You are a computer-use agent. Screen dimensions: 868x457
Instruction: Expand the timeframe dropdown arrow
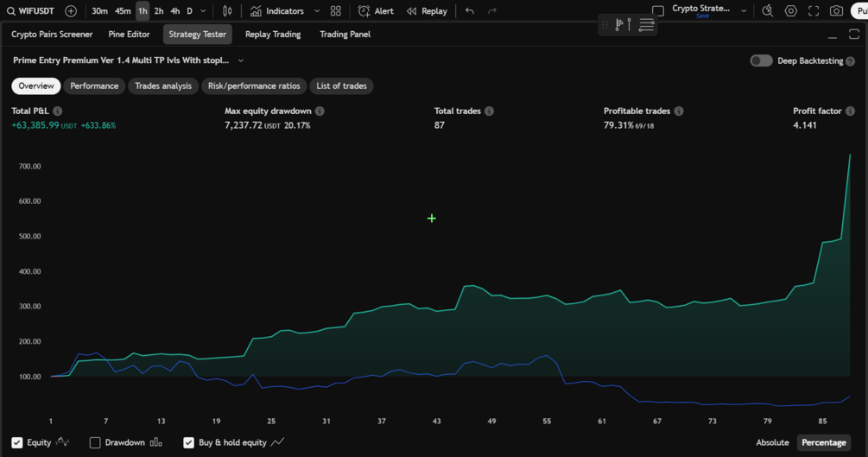click(203, 11)
